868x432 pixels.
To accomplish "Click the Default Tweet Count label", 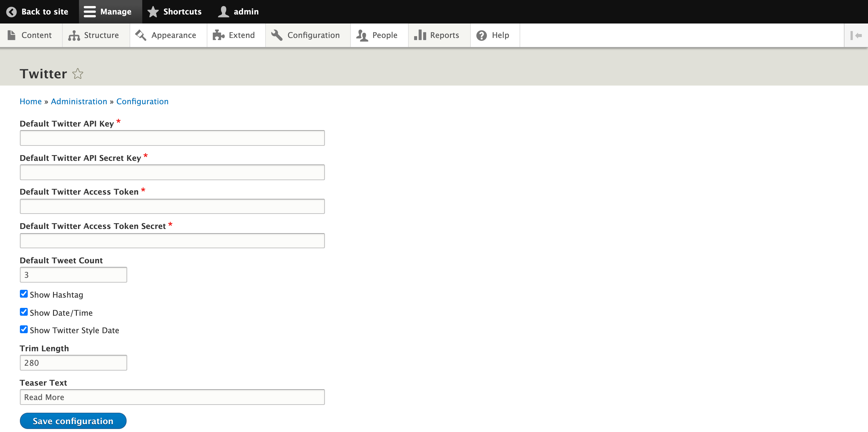I will coord(61,260).
